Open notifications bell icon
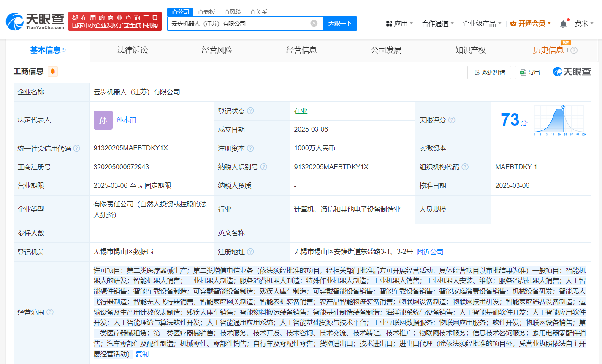 coord(563,24)
